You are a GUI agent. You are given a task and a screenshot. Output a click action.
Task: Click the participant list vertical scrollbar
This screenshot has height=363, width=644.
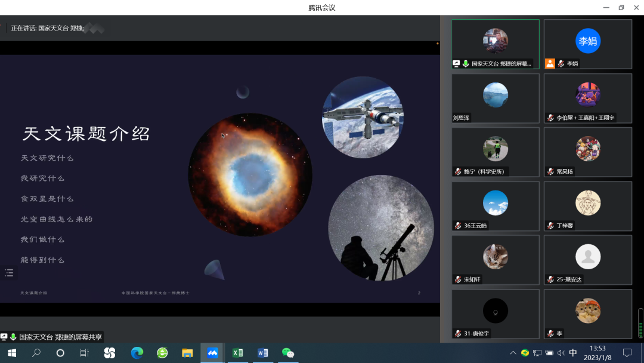pyautogui.click(x=641, y=322)
